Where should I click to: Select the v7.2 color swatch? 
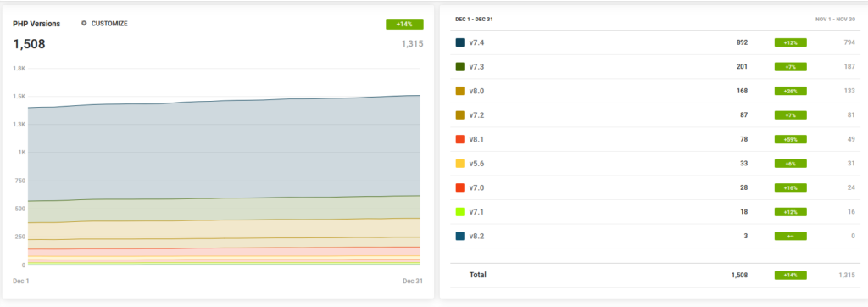click(x=460, y=115)
